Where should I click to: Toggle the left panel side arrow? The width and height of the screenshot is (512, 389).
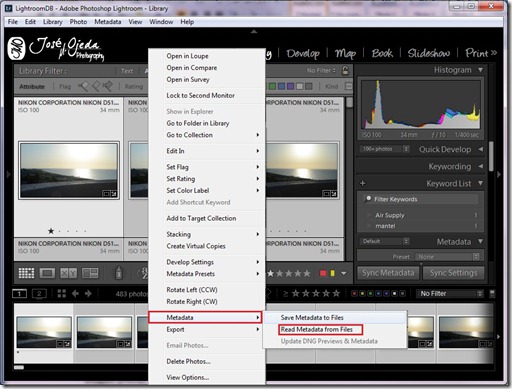click(8, 174)
